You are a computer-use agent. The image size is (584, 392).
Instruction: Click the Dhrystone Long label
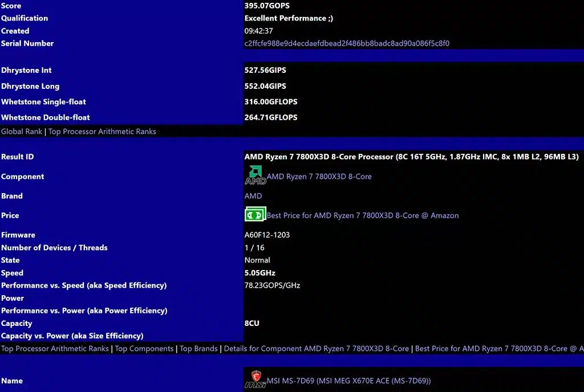click(30, 86)
